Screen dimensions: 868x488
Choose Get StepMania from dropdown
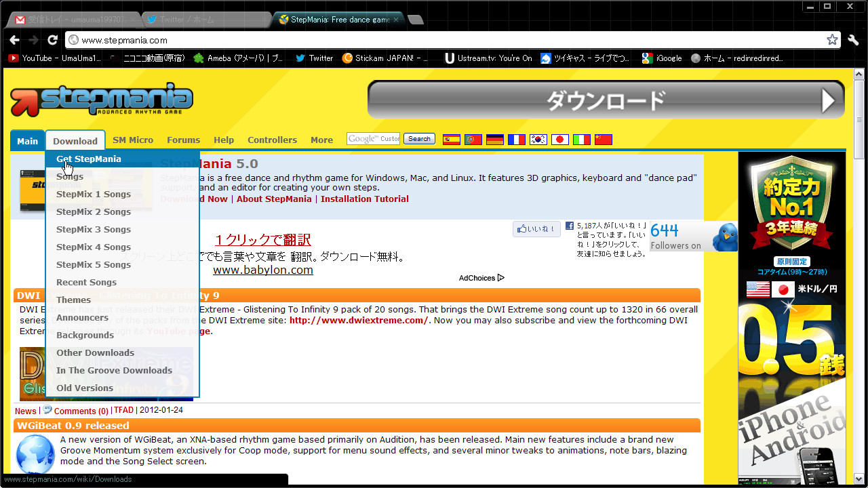[123, 159]
